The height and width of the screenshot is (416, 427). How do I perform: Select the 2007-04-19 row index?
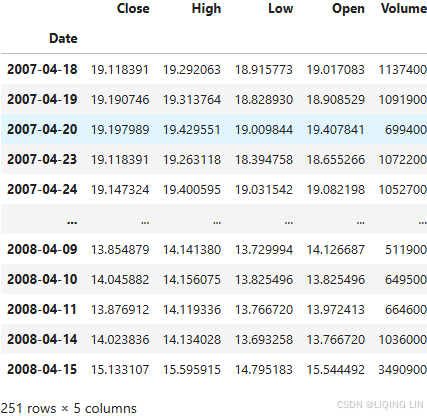click(x=42, y=99)
